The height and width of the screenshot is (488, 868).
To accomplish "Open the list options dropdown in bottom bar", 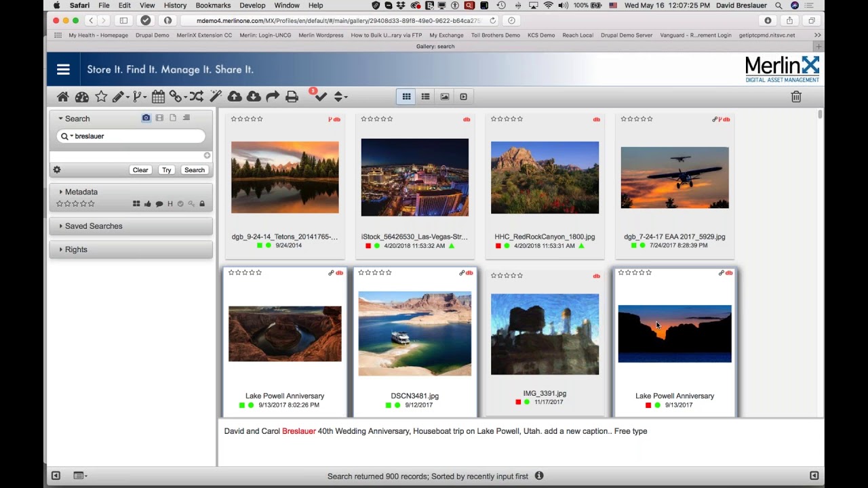I will coord(80,476).
